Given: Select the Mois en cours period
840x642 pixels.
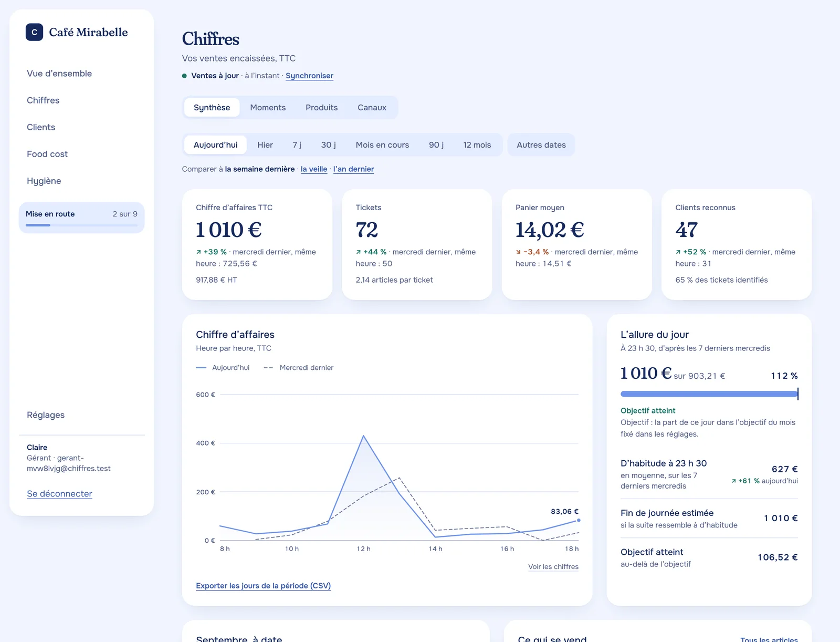Looking at the screenshot, I should tap(382, 145).
